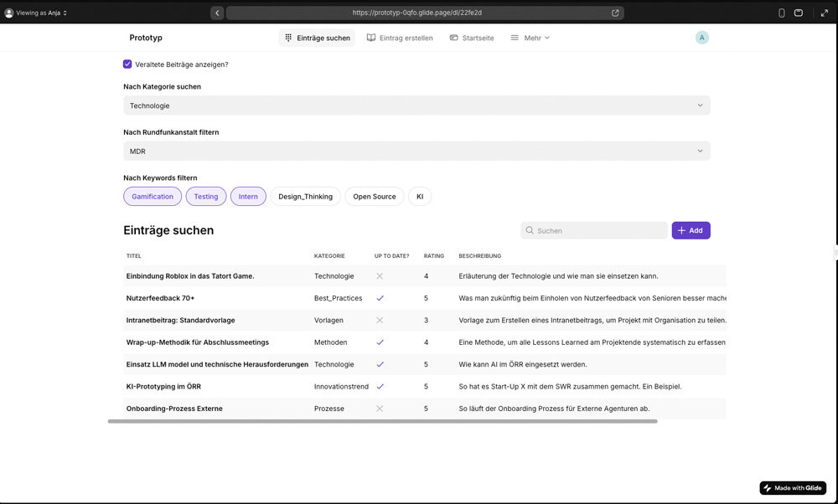The height and width of the screenshot is (504, 838).
Task: Click the horizontal table scrollbar
Action: click(382, 421)
